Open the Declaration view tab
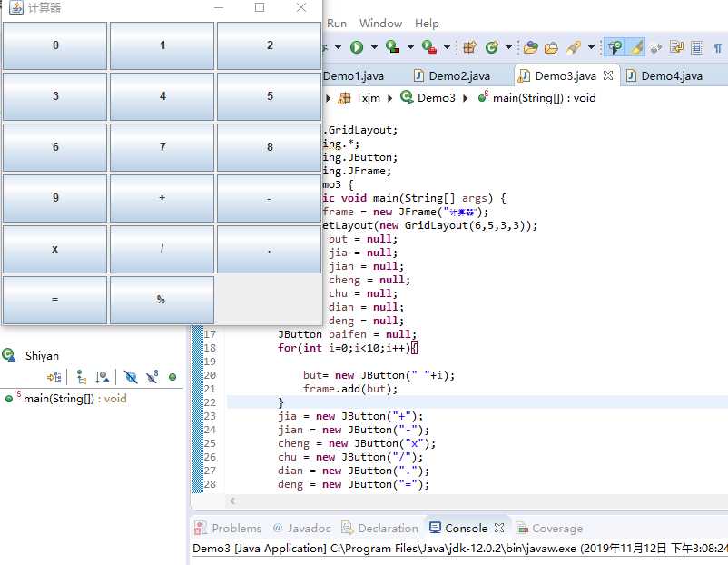 (x=379, y=529)
